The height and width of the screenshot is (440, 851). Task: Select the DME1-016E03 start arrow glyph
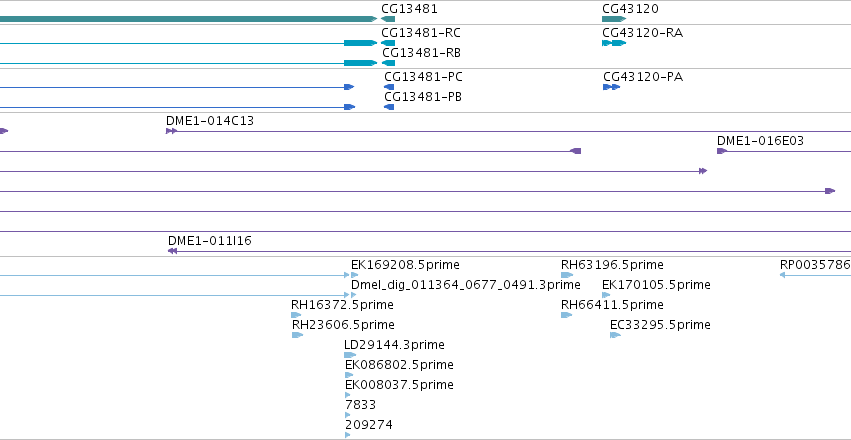click(722, 151)
